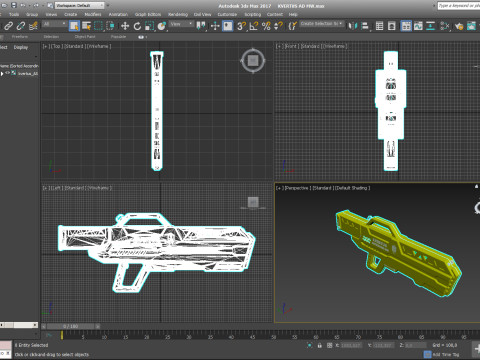Toggle eye visibility of scene object
The height and width of the screenshot is (360, 480).
7,73
